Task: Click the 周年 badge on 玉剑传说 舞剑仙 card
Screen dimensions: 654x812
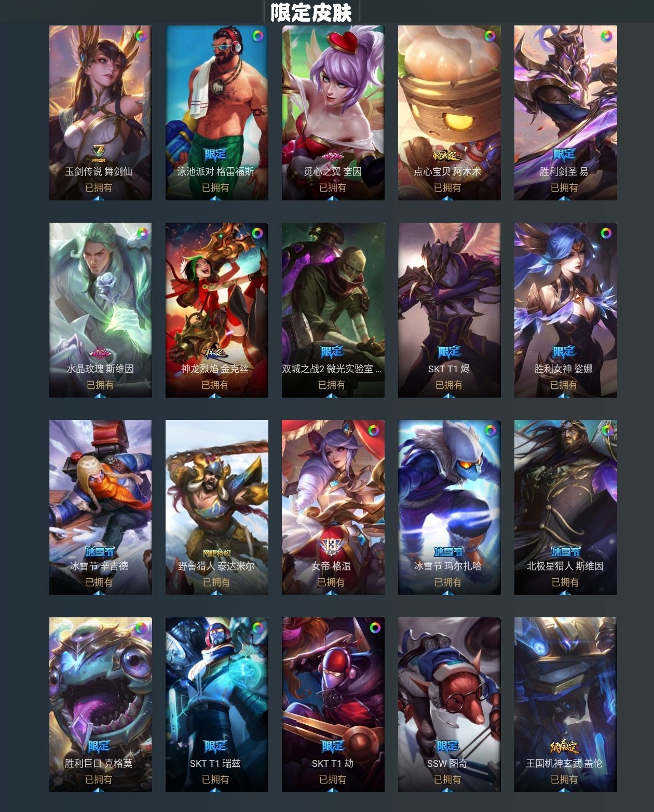Action: click(99, 154)
